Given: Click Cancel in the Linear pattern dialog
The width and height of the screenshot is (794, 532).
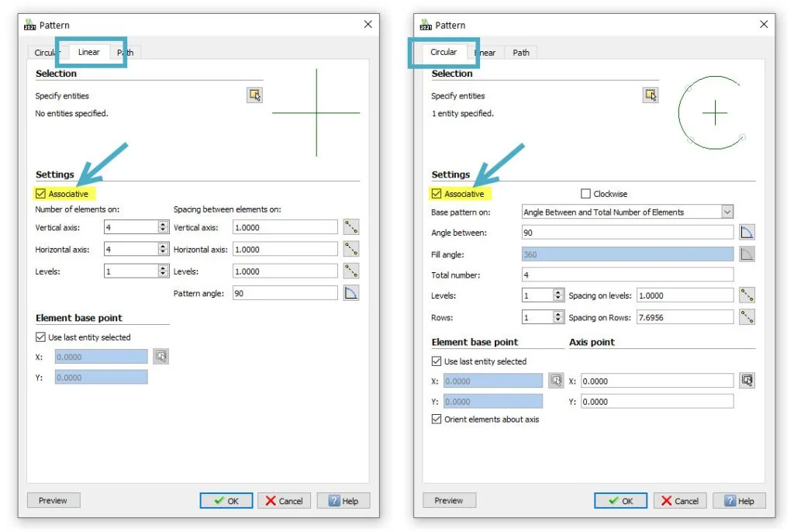Looking at the screenshot, I should (284, 501).
